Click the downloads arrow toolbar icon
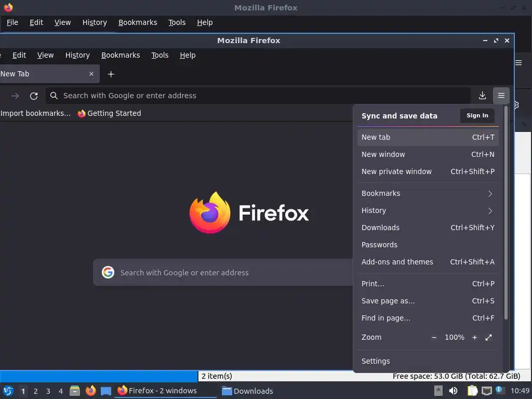The image size is (532, 399). [x=482, y=96]
